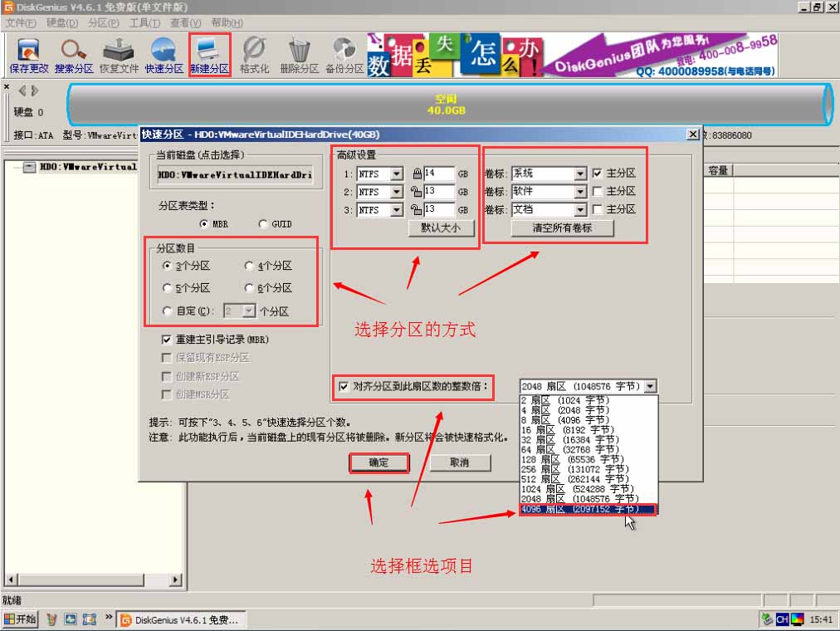Open the 查看(V) menu
Image resolution: width=840 pixels, height=631 pixels.
point(183,23)
